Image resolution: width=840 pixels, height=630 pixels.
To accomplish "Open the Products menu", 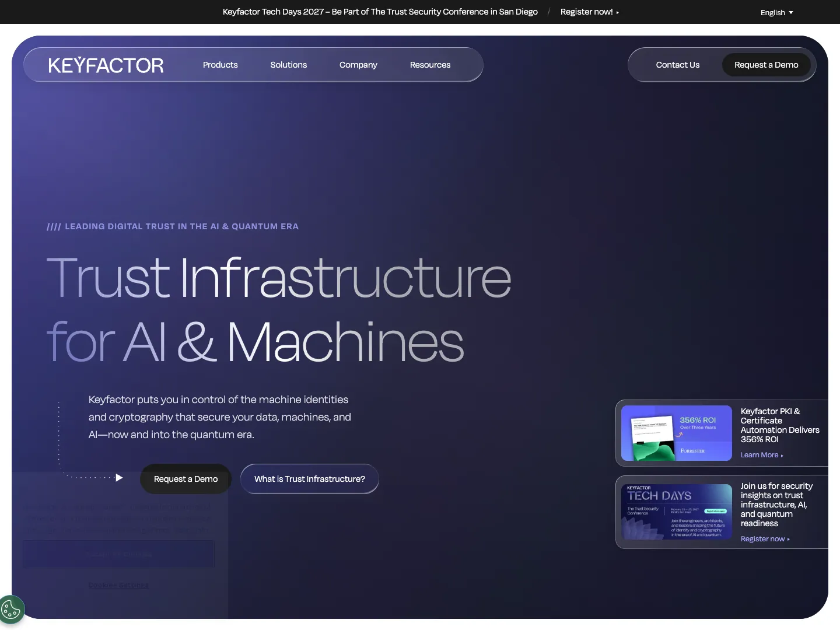I will click(220, 65).
